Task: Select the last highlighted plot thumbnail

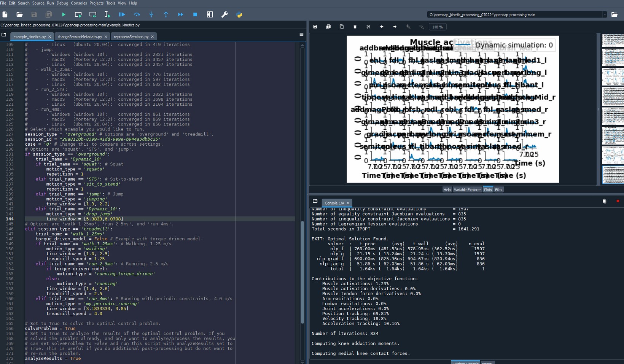Action: pos(613,175)
